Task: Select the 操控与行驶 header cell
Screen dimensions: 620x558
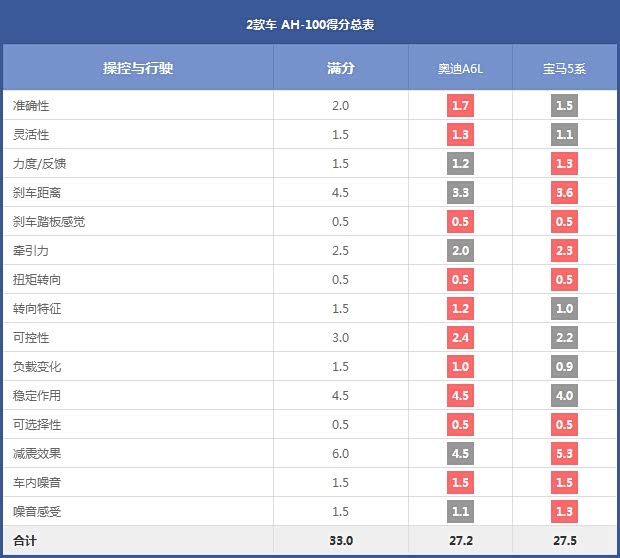Action: [x=138, y=68]
